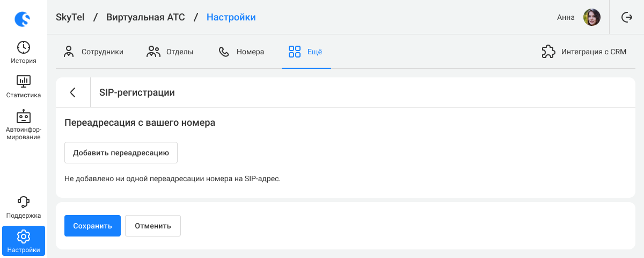Open the Статистика chart section
644x258 pixels.
point(24,87)
